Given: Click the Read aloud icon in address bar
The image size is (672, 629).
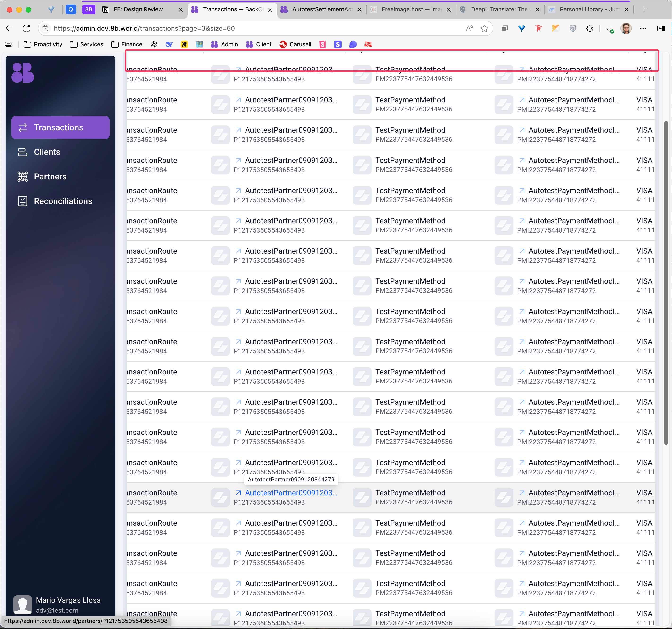Looking at the screenshot, I should pos(469,28).
